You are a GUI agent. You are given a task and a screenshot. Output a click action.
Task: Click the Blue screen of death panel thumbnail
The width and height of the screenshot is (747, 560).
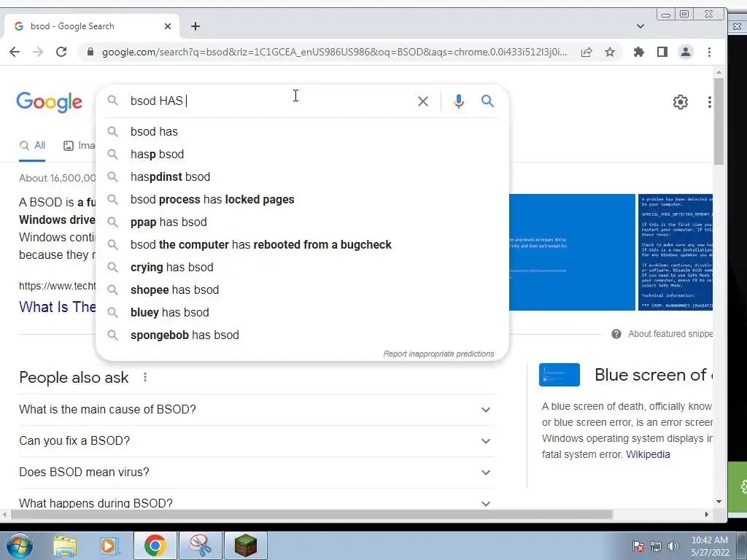pos(560,375)
